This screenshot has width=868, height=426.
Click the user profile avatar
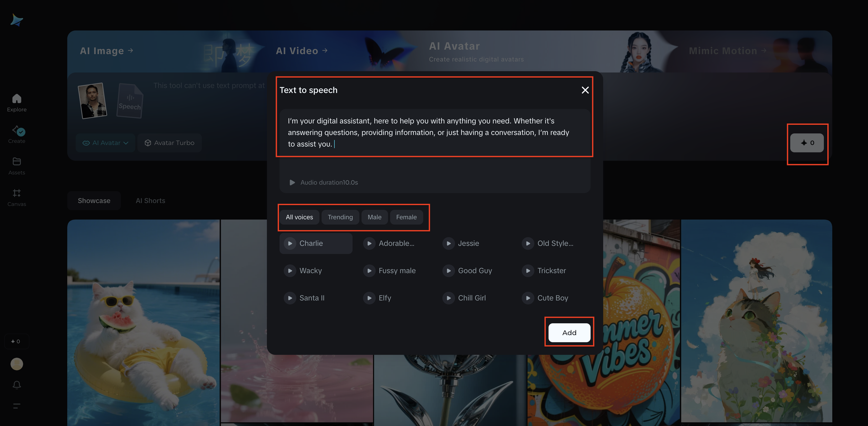(17, 364)
